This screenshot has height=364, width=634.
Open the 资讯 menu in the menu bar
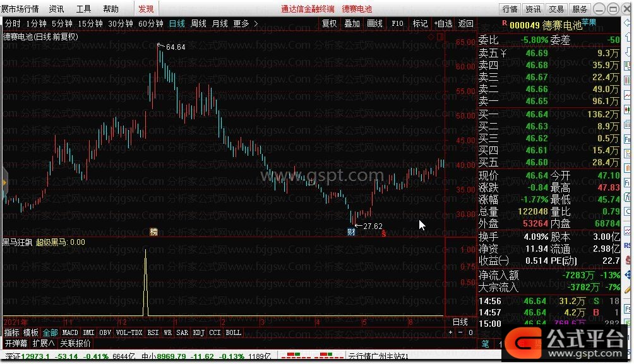pyautogui.click(x=56, y=9)
